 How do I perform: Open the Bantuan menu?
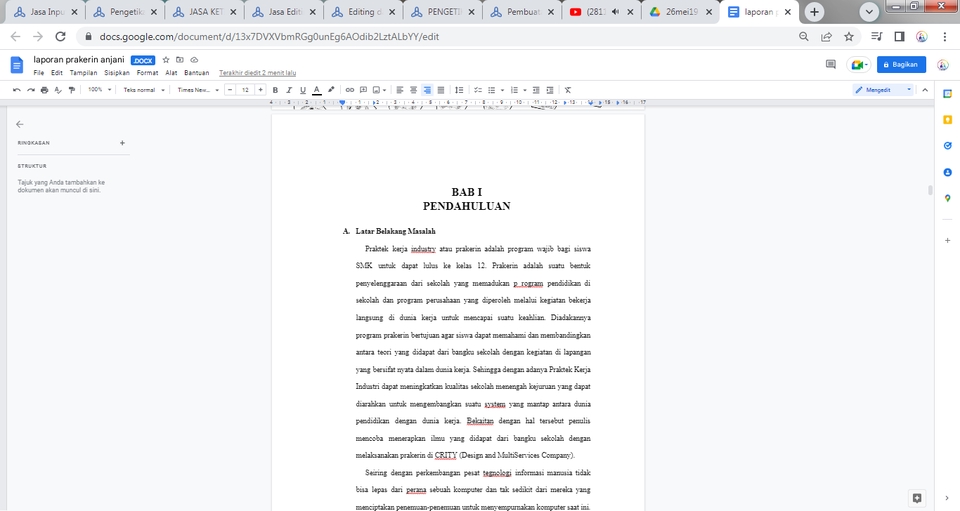pyautogui.click(x=197, y=73)
